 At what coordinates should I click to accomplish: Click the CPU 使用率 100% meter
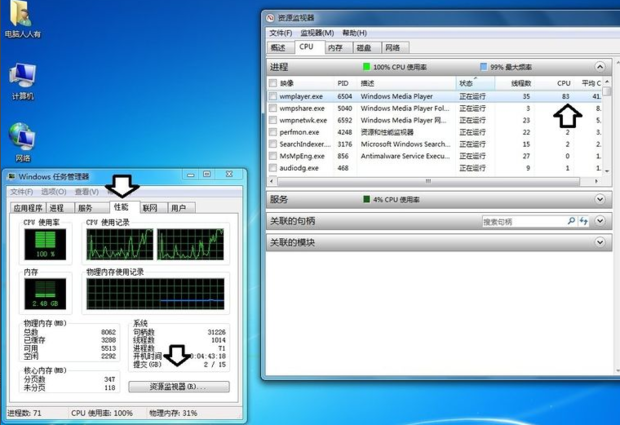pyautogui.click(x=45, y=244)
